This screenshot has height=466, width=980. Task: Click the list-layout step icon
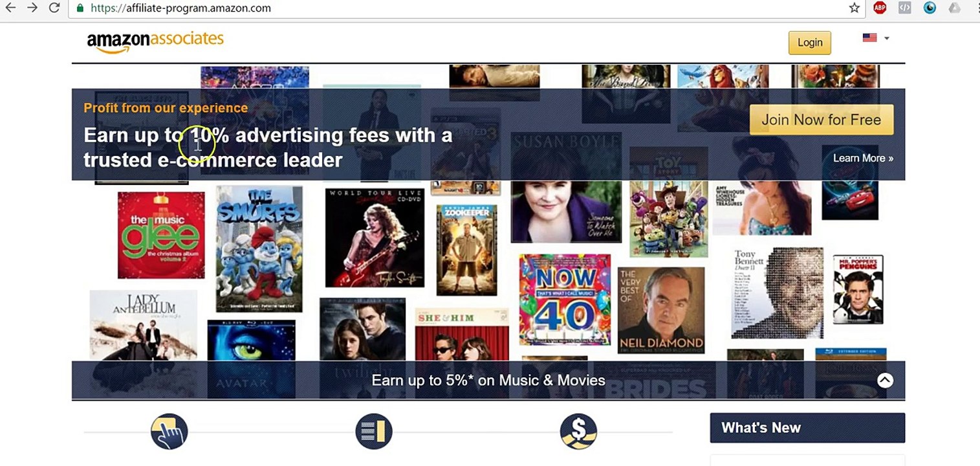(x=374, y=432)
